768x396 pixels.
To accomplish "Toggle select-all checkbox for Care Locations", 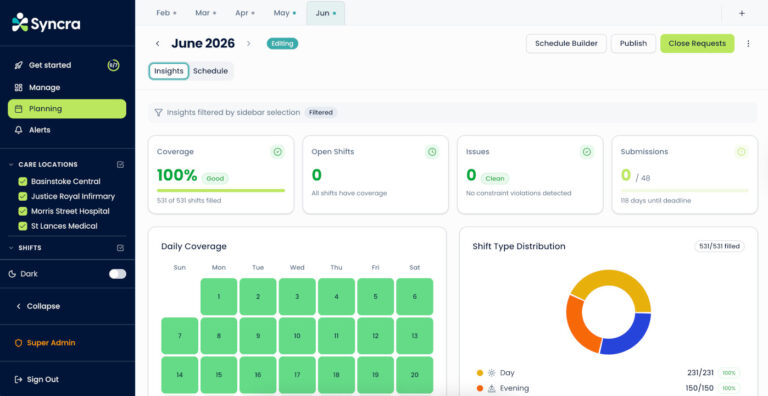I will [x=120, y=165].
